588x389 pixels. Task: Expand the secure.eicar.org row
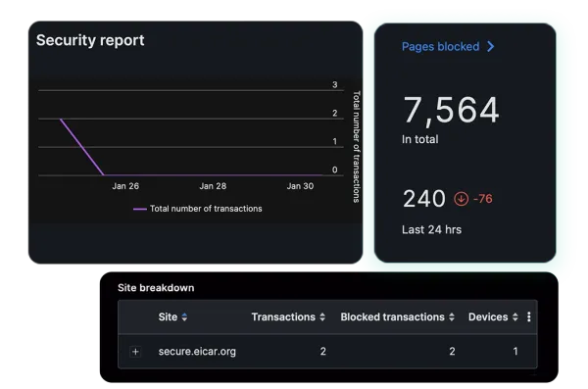click(135, 352)
